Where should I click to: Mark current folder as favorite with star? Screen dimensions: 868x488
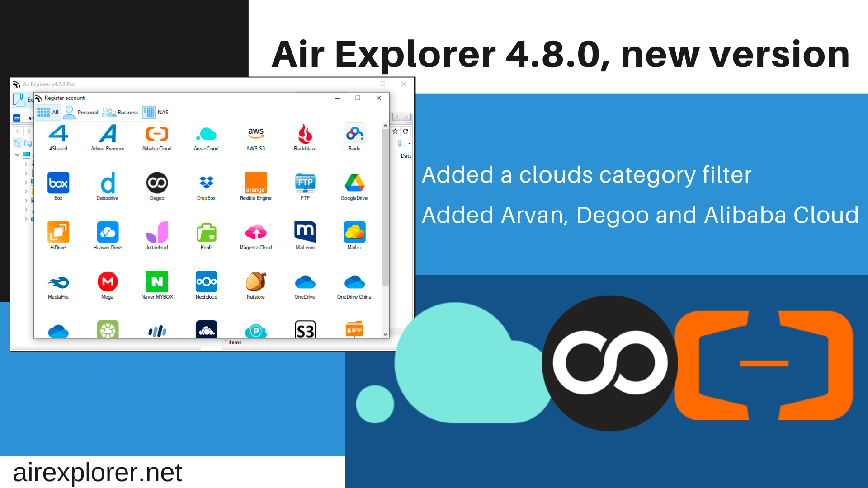point(394,131)
